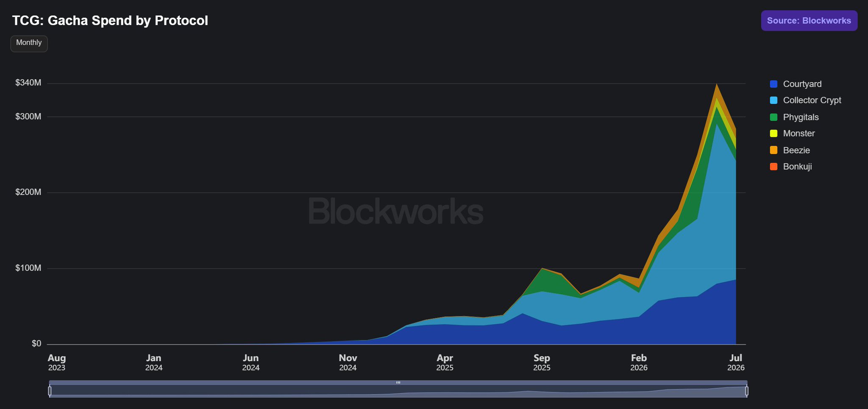Click the Jun 2024 x-axis label
The height and width of the screenshot is (409, 868).
[x=251, y=363]
